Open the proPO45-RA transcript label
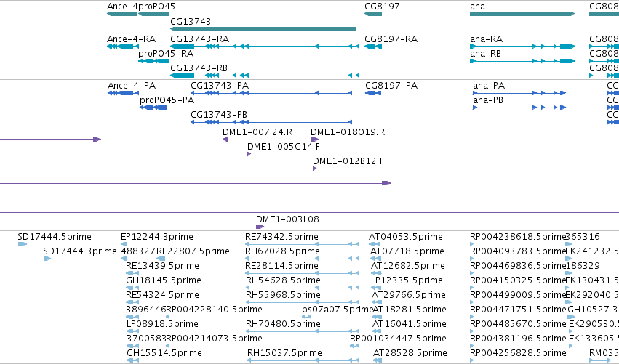 [x=166, y=54]
